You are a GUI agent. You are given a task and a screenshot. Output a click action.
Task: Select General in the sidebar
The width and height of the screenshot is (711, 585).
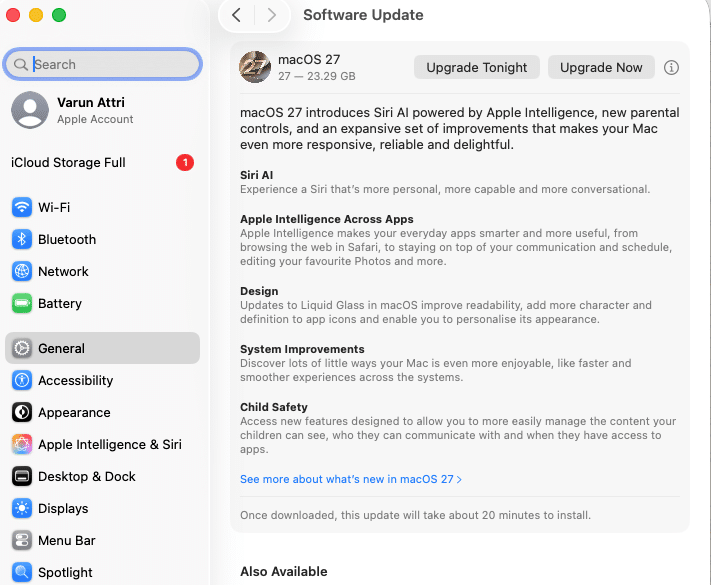point(102,348)
